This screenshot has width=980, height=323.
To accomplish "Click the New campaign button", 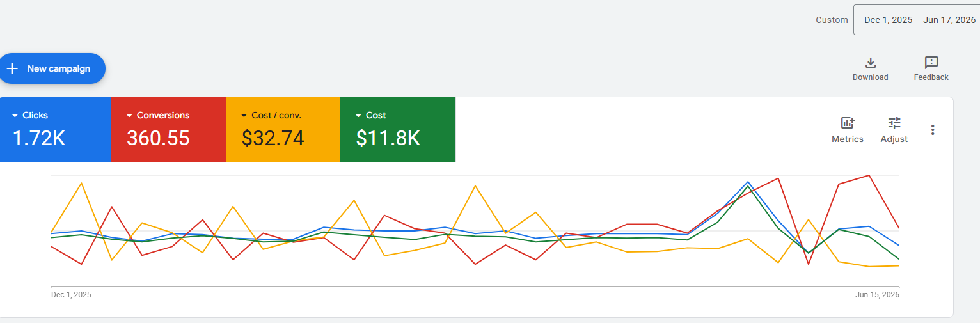I will 52,68.
